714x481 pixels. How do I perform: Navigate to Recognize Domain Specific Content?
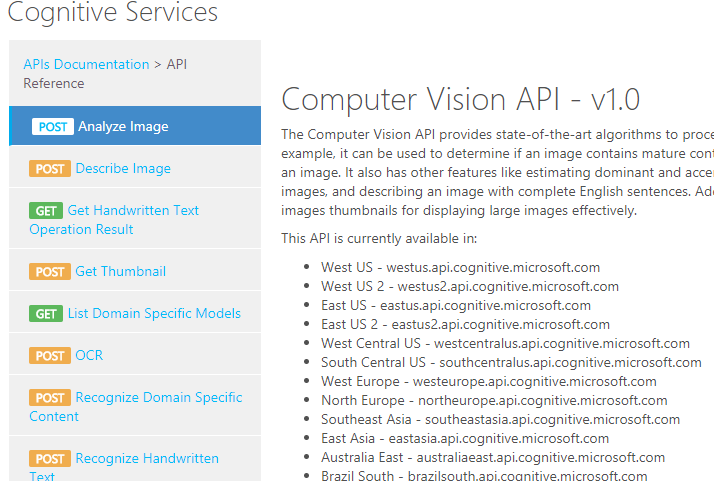tap(158, 398)
